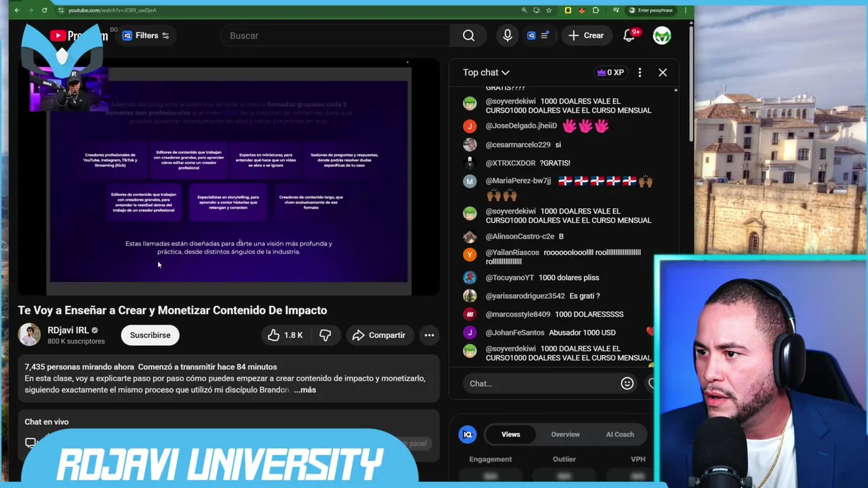Open more actions ellipsis beside Compartir
This screenshot has height=488, width=868.
pos(429,335)
